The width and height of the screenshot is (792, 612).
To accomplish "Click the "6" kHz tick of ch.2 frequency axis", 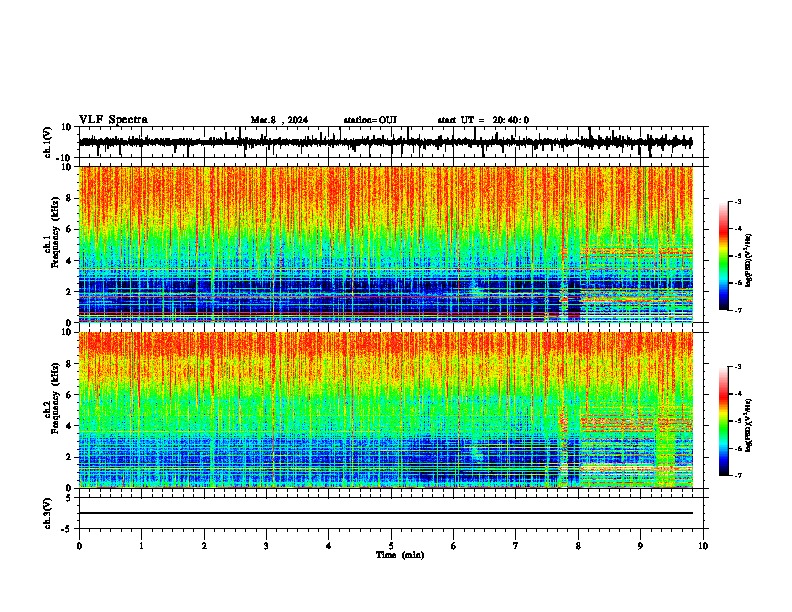I will (70, 395).
